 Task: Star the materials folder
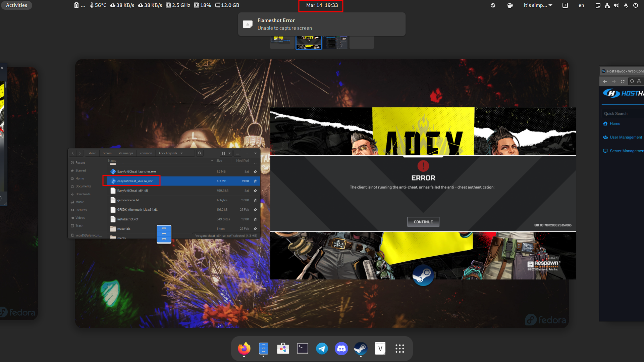click(255, 229)
